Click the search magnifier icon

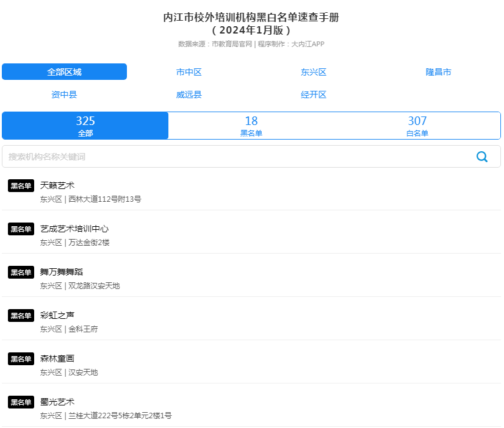pyautogui.click(x=481, y=157)
